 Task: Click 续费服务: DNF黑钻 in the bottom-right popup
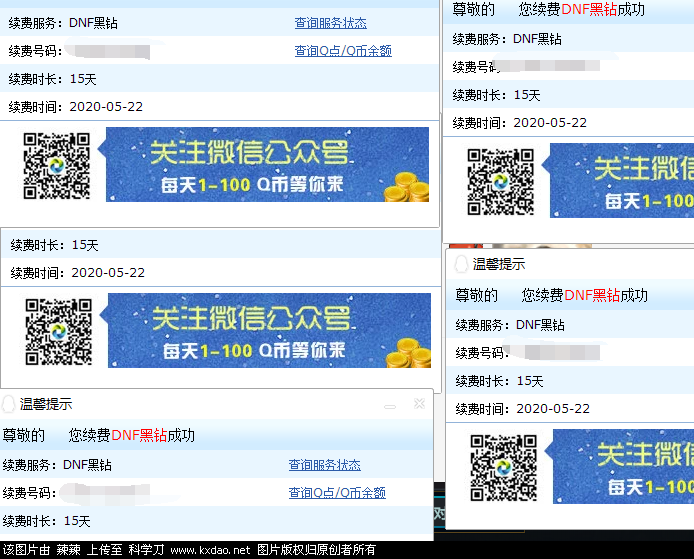click(x=510, y=325)
